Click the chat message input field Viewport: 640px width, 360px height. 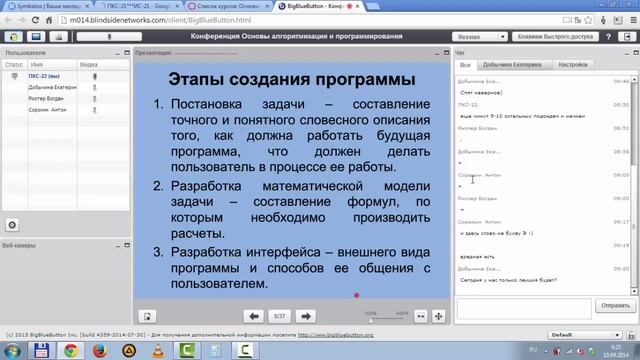524,309
